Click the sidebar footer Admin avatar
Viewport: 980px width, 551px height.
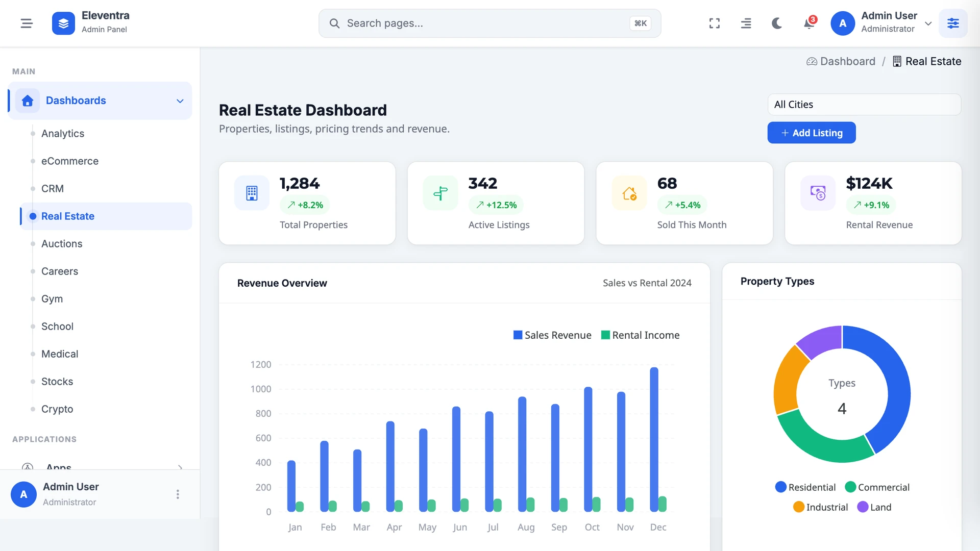tap(23, 494)
